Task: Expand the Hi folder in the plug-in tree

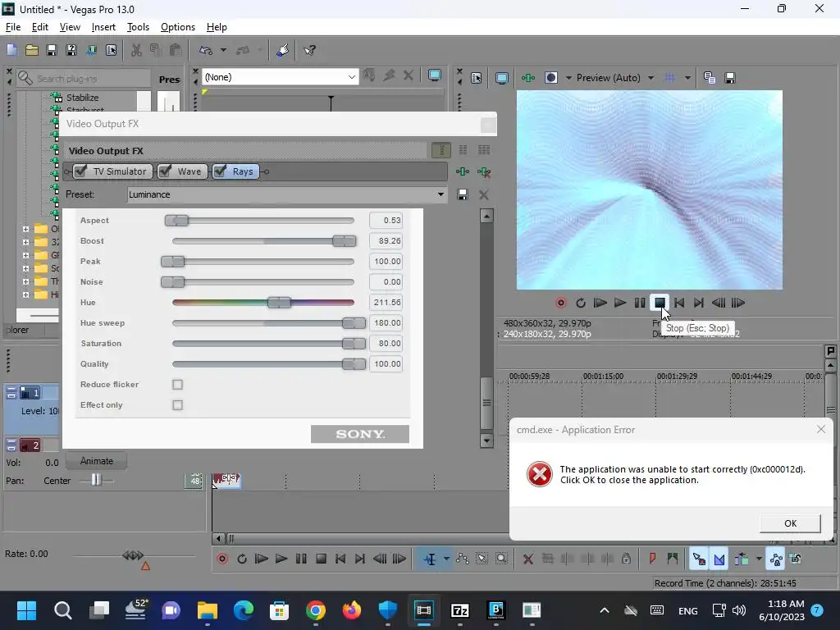Action: pyautogui.click(x=25, y=294)
